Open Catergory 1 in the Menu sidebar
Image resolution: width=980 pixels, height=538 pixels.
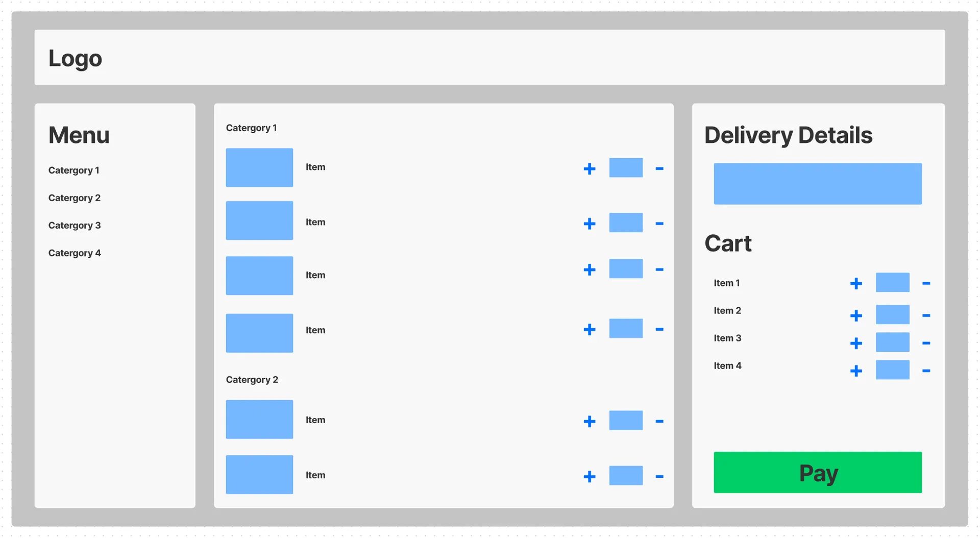tap(74, 170)
